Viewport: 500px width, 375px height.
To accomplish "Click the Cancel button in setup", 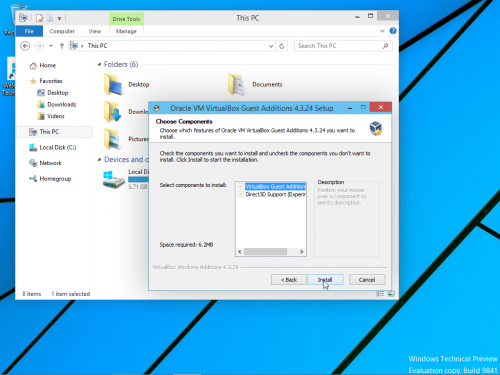I will point(367,280).
